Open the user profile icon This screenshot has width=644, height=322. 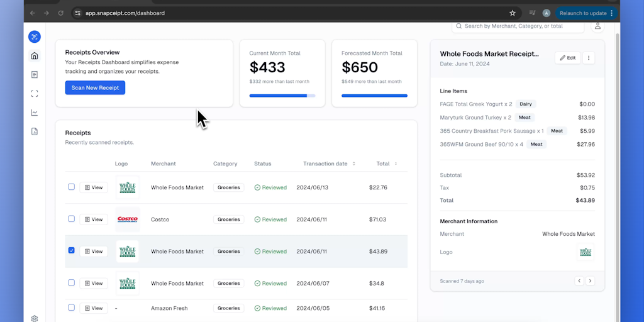(597, 26)
